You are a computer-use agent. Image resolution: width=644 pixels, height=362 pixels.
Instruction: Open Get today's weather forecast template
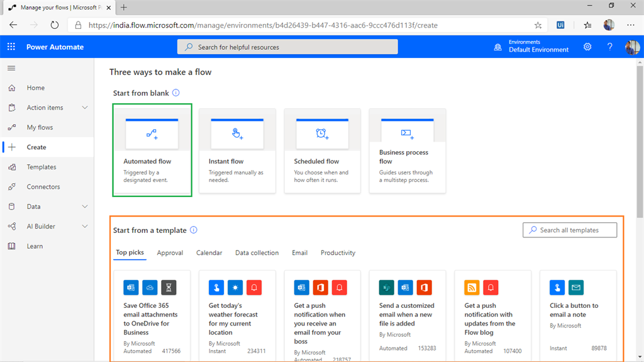pyautogui.click(x=237, y=315)
